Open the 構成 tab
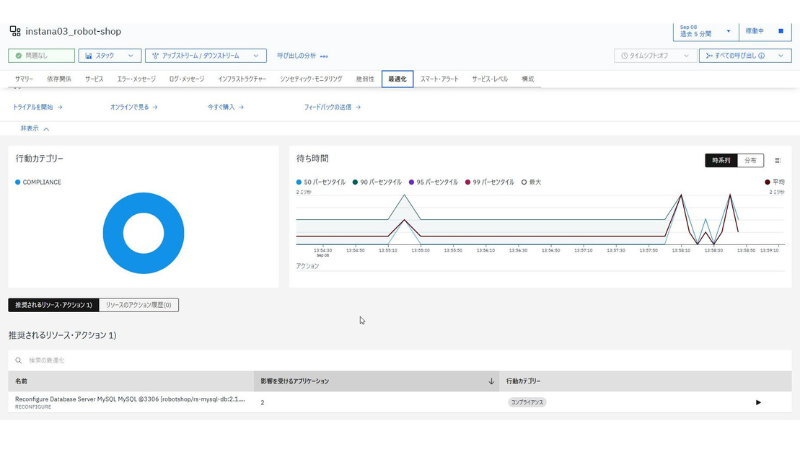The image size is (800, 450). [528, 79]
